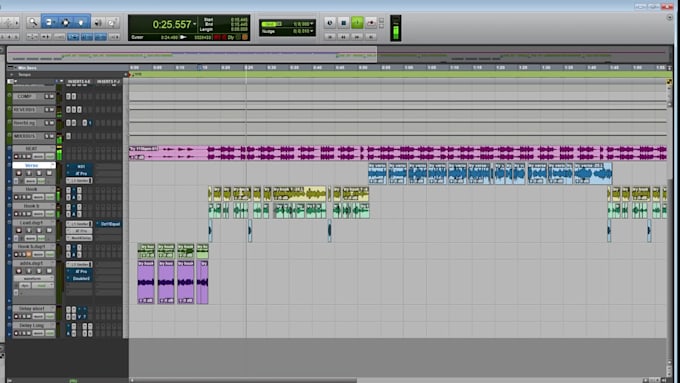Click the transport Record button
680x383 pixels.
[371, 23]
